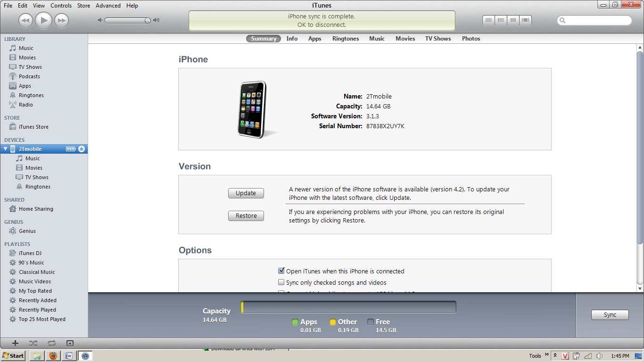
Task: Switch to plain list view icon
Action: (x=488, y=20)
